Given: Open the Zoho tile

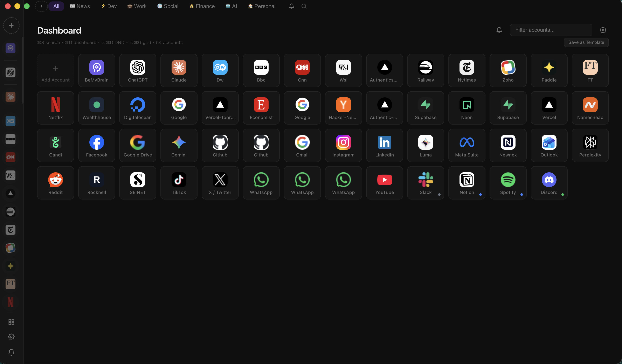Looking at the screenshot, I should 508,70.
